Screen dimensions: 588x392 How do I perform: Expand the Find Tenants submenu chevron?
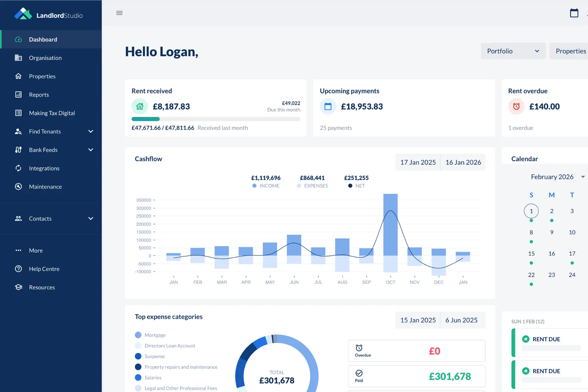tap(91, 131)
